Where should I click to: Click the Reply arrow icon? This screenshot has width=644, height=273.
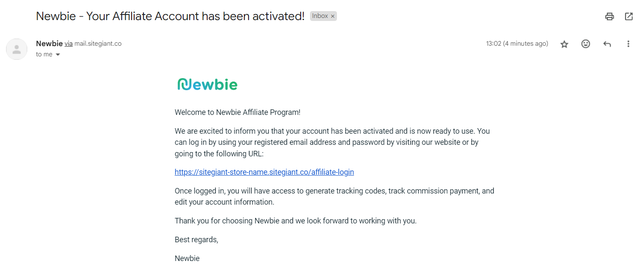tap(607, 44)
